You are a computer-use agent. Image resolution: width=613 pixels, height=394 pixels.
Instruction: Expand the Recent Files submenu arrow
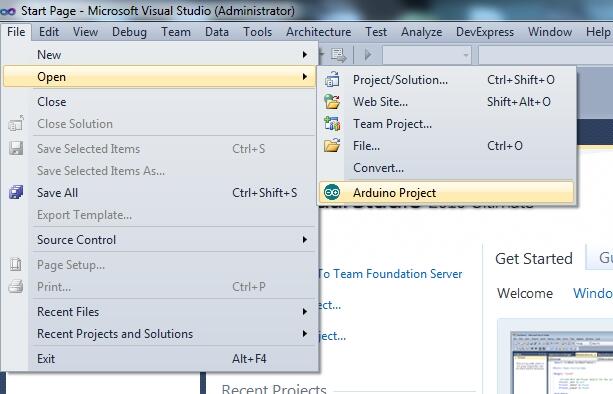coord(305,312)
